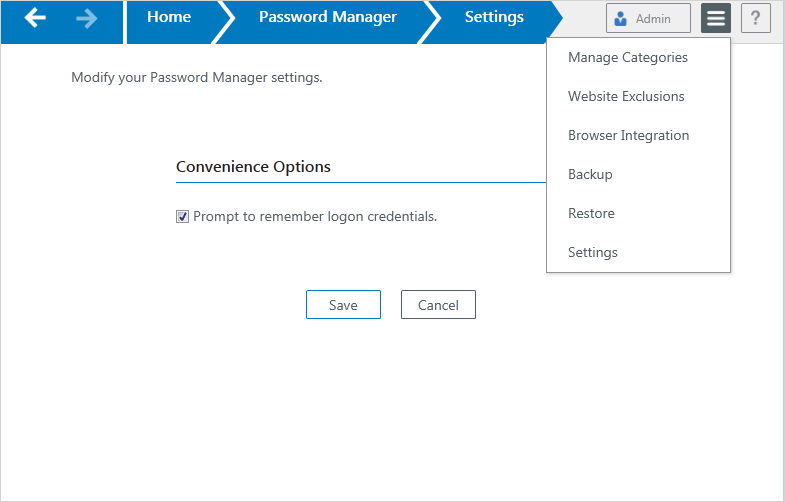This screenshot has width=785, height=502.
Task: Select Browser Integration in menu
Action: [x=628, y=136]
